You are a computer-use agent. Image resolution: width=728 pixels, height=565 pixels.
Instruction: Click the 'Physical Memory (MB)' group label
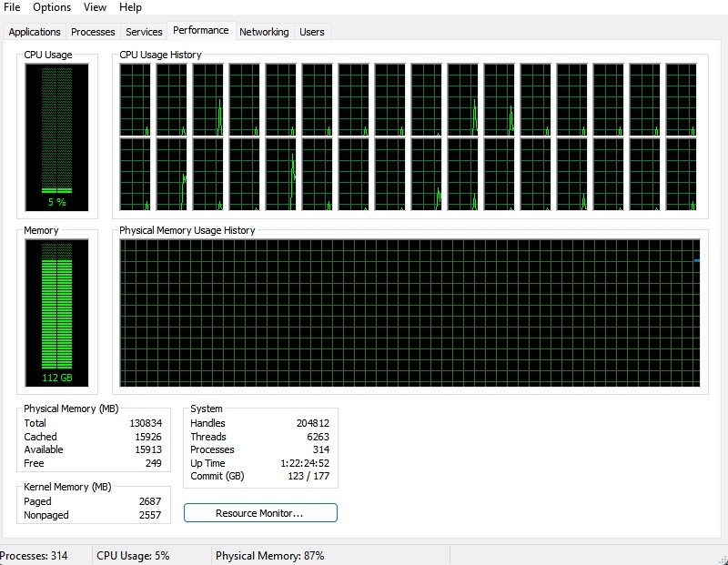71,409
